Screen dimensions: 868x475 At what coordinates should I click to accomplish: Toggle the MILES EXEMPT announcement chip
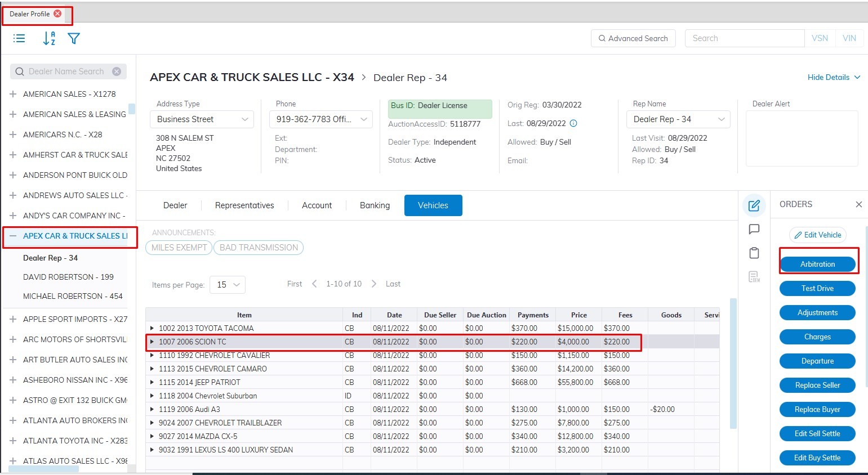tap(179, 248)
